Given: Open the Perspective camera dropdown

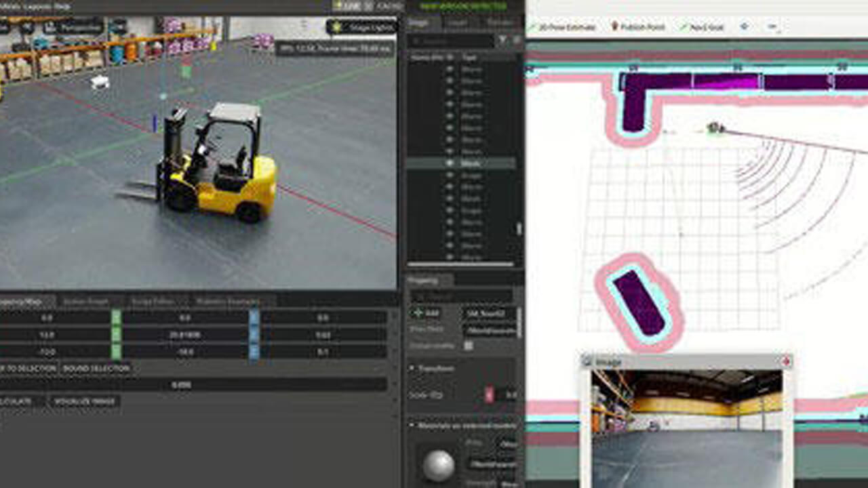Looking at the screenshot, I should click(x=73, y=27).
